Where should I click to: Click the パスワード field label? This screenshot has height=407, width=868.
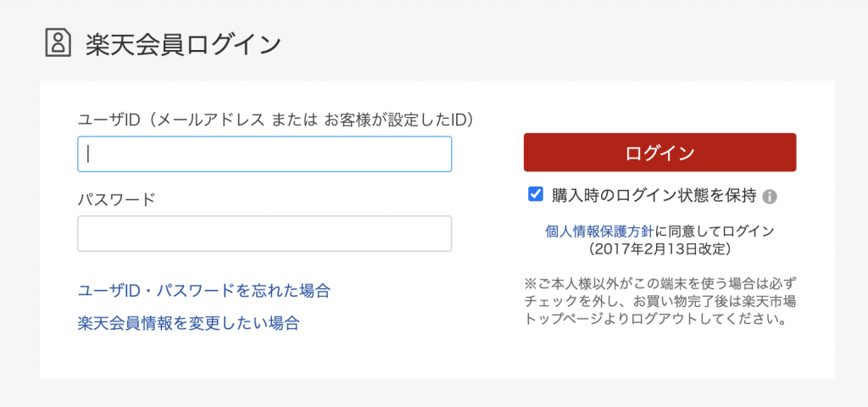click(x=116, y=199)
